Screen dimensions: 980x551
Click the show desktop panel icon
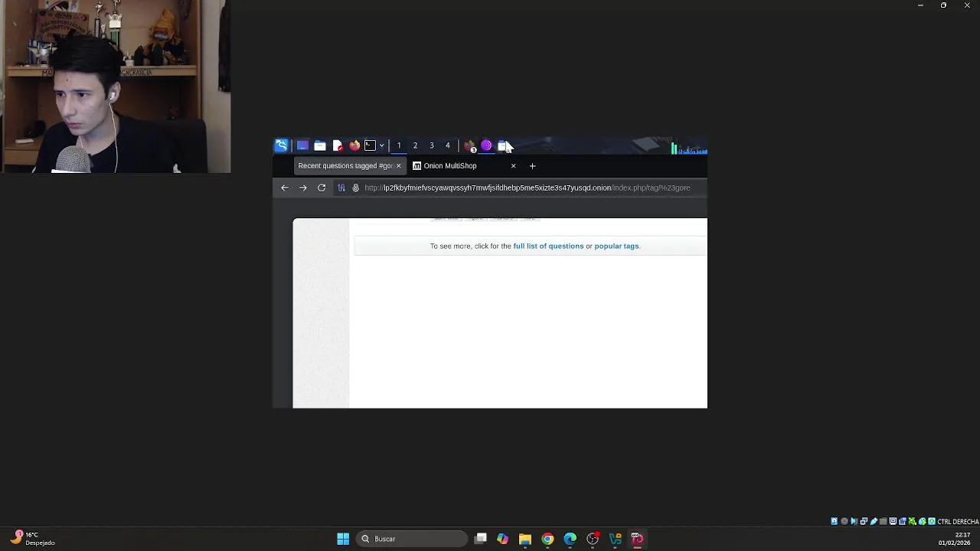tap(302, 145)
